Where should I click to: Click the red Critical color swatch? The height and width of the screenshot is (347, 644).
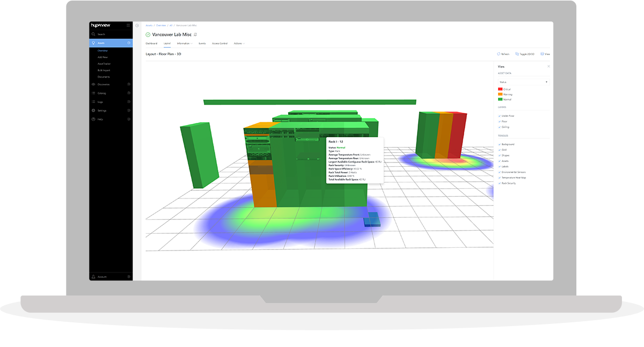(500, 89)
